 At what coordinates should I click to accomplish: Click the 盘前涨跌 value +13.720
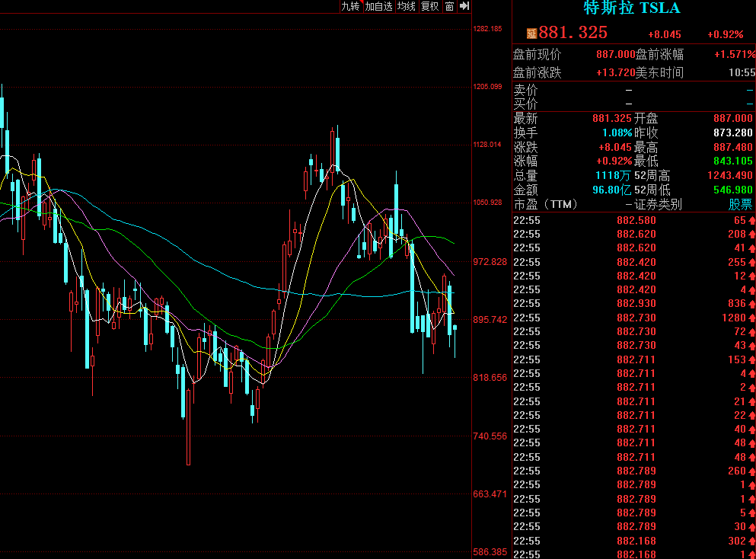(x=616, y=73)
